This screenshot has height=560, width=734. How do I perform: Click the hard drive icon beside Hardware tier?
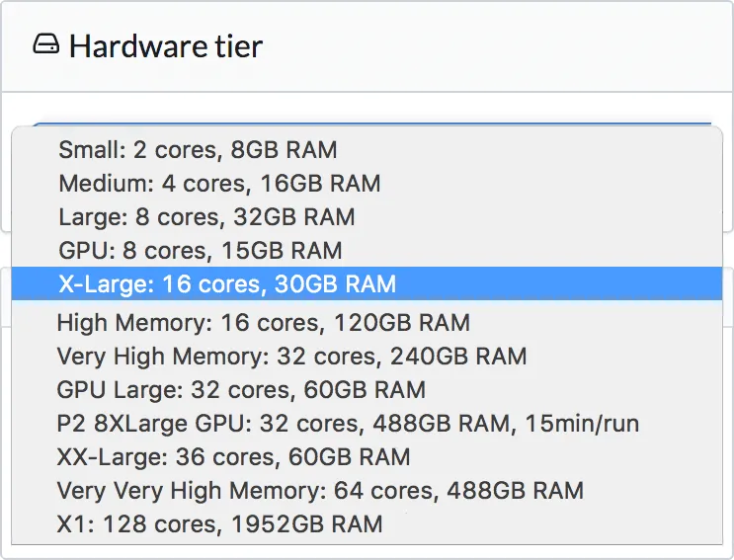pos(46,46)
